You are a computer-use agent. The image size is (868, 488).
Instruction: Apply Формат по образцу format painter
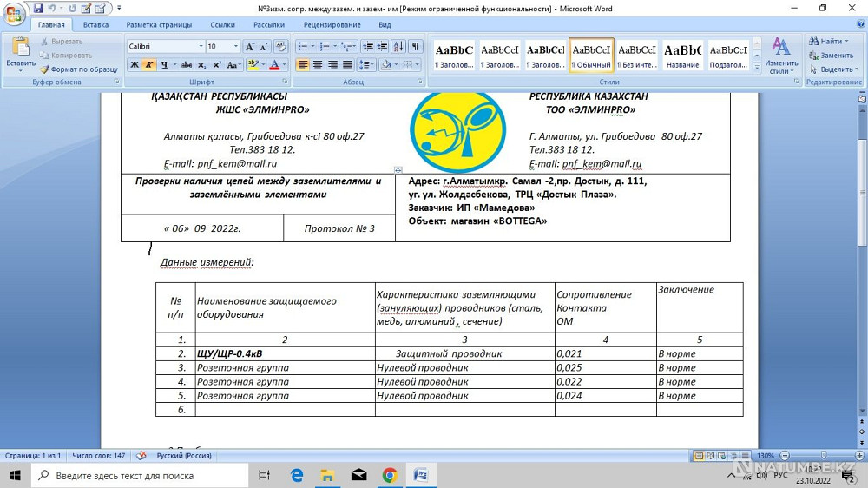tap(79, 69)
